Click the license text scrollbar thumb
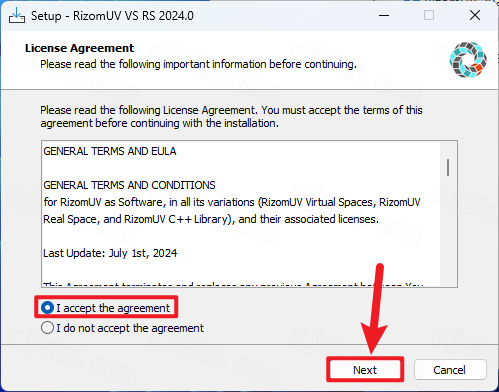The width and height of the screenshot is (499, 392). (x=448, y=167)
